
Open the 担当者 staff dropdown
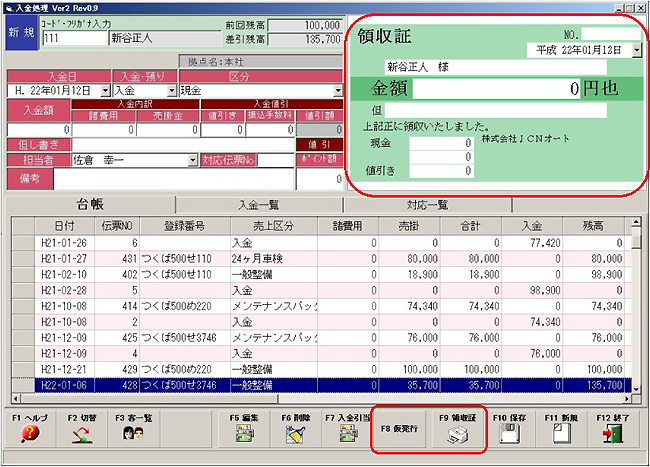click(x=192, y=160)
